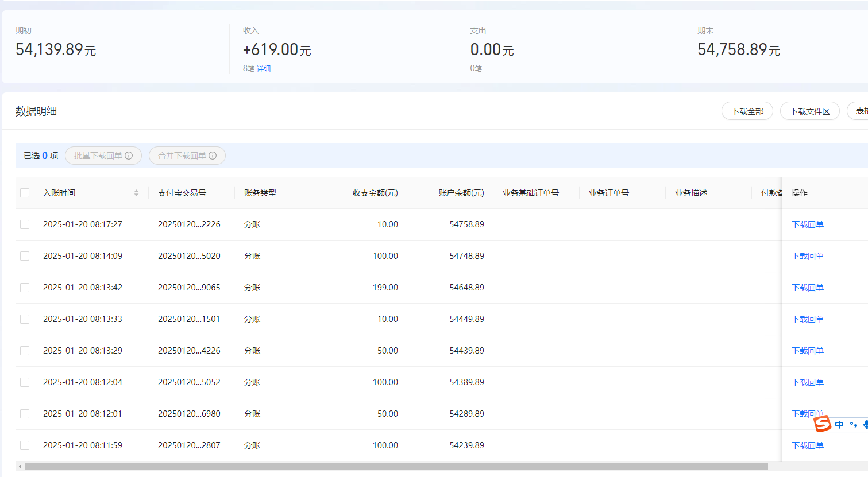Click amount 199.00 in the table
868x477 pixels.
(385, 288)
